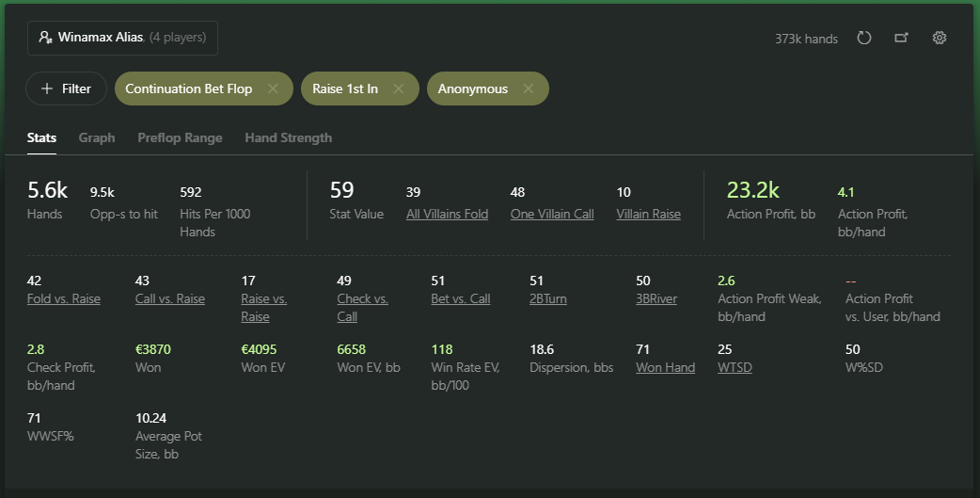980x498 pixels.
Task: Open the Preflop Range tab
Action: point(180,137)
